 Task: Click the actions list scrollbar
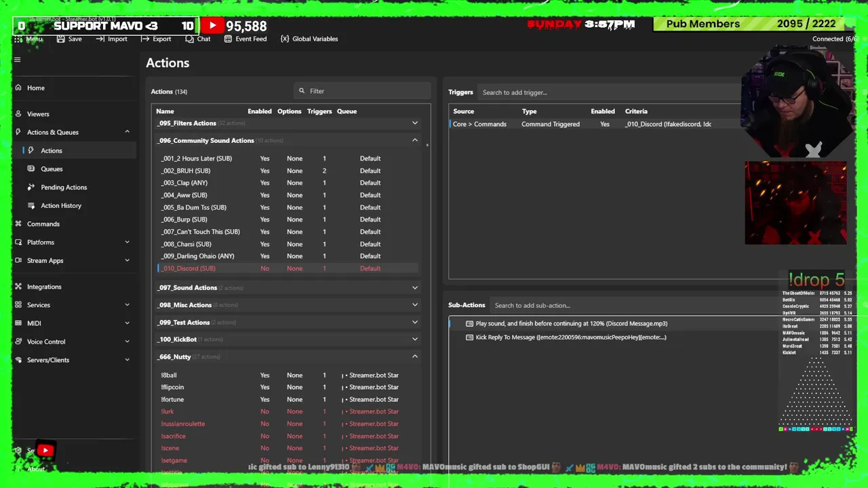427,144
